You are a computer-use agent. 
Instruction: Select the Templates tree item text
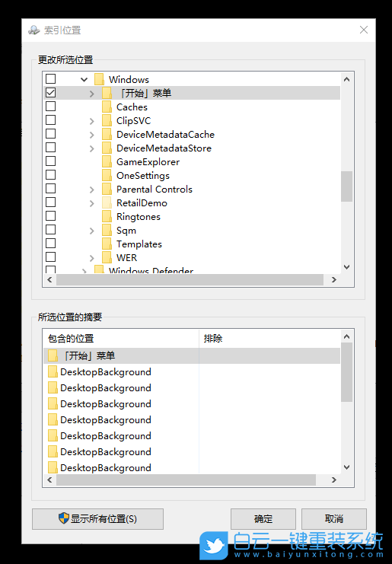pyautogui.click(x=139, y=244)
